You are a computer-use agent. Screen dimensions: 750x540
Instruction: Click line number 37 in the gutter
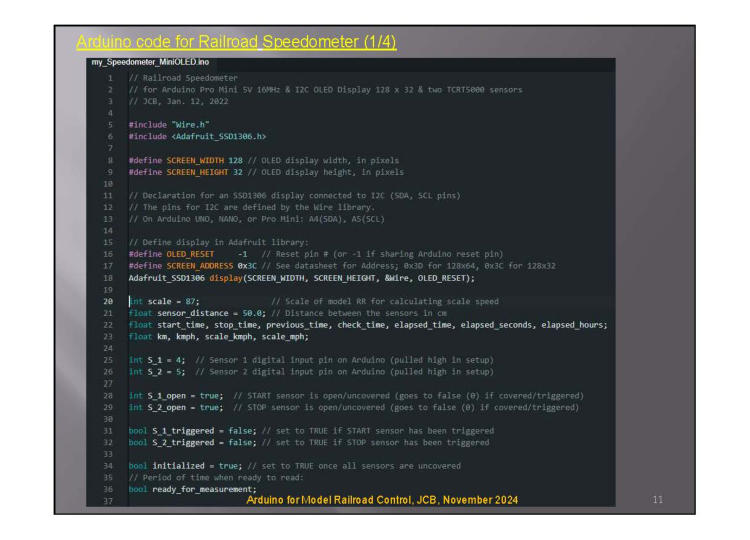point(106,499)
